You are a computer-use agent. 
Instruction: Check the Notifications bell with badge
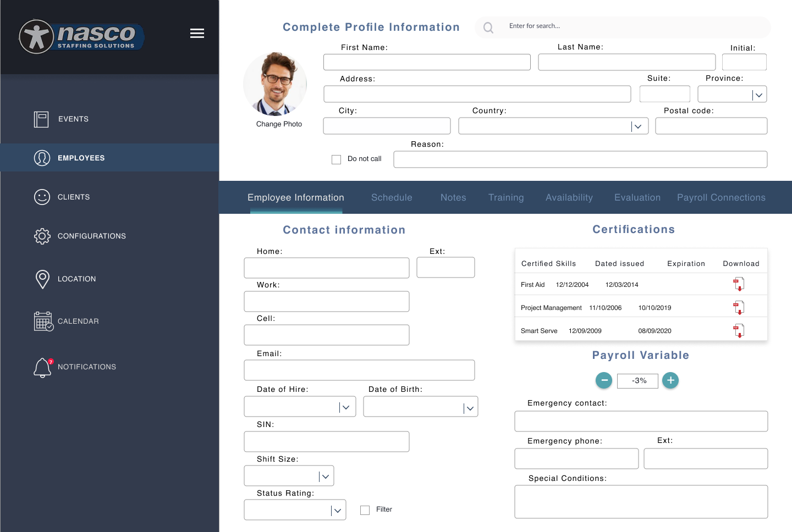(42, 367)
